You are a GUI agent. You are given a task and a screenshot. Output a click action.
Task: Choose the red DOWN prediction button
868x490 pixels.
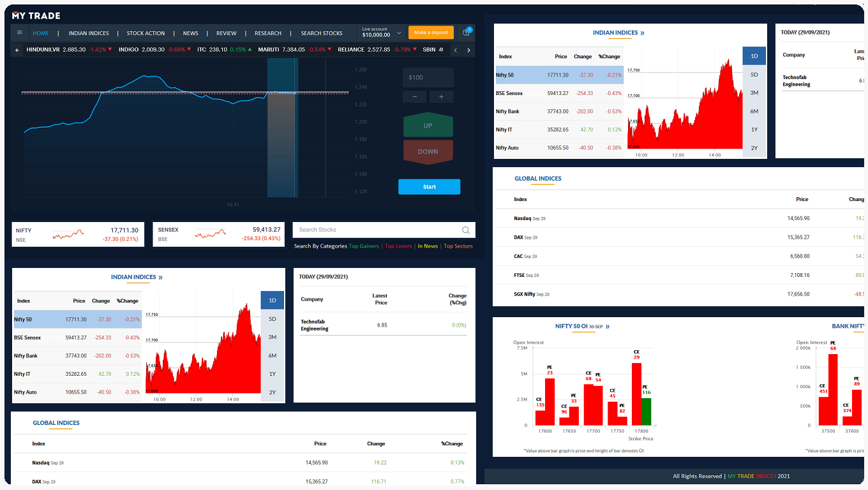(x=428, y=152)
